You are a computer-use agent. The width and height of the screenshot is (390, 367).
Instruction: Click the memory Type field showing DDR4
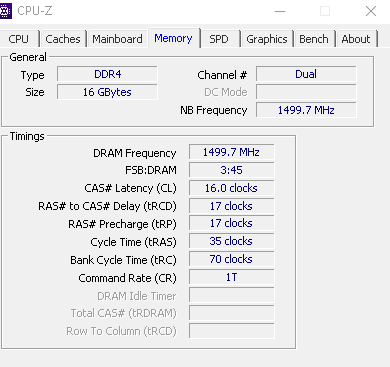[107, 74]
